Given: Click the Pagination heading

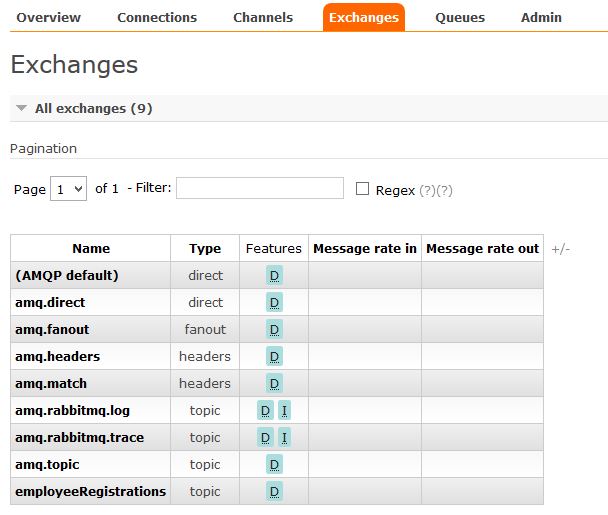Looking at the screenshot, I should tap(43, 149).
